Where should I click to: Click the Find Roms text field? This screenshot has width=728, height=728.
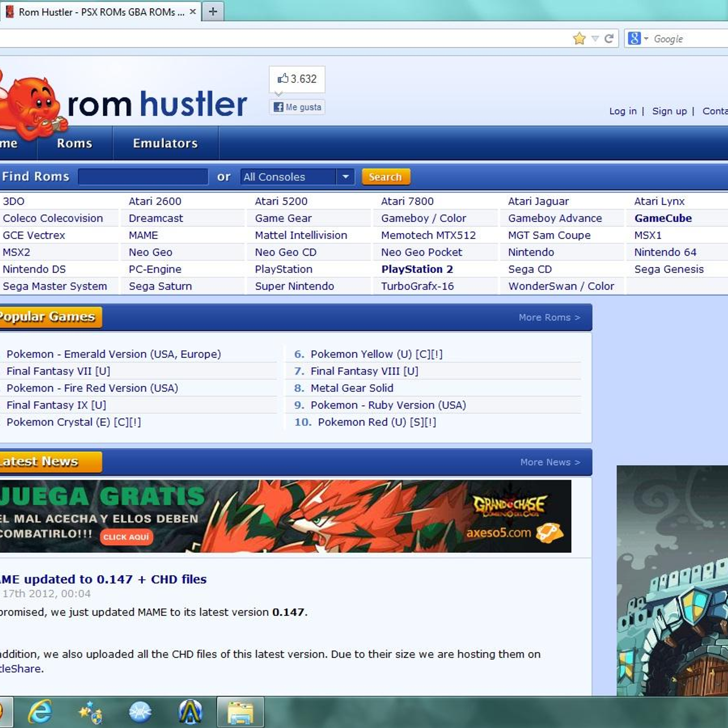143,177
